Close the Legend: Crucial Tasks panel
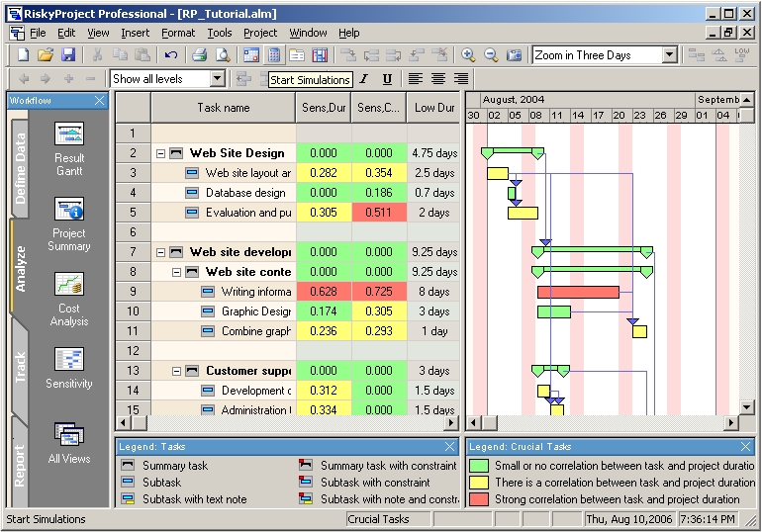Image resolution: width=762 pixels, height=532 pixels. click(x=746, y=447)
